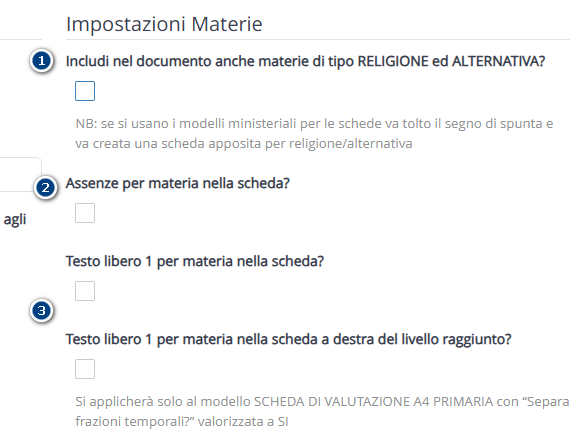Click the number 2 annotation badge

click(45, 188)
